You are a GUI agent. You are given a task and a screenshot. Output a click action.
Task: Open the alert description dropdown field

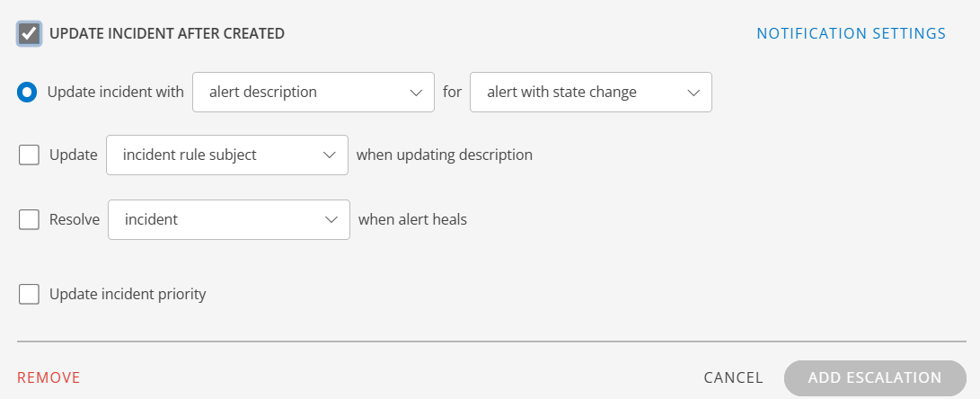pyautogui.click(x=301, y=92)
